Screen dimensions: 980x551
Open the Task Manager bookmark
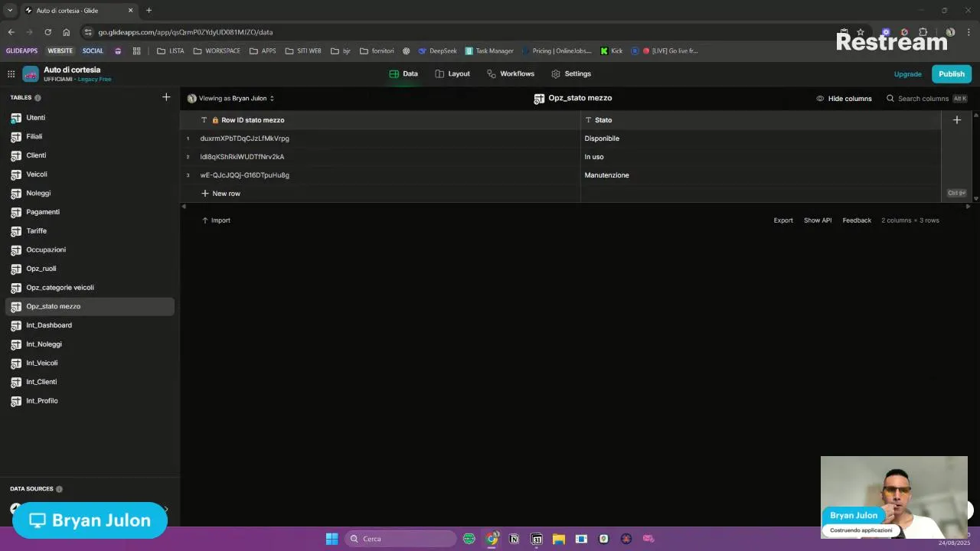click(489, 51)
